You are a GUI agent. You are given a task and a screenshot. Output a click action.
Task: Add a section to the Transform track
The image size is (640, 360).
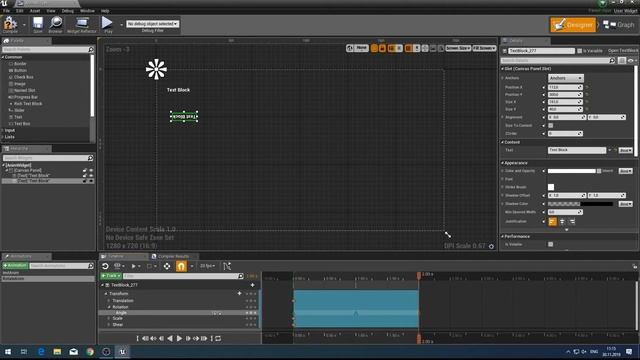(240, 293)
